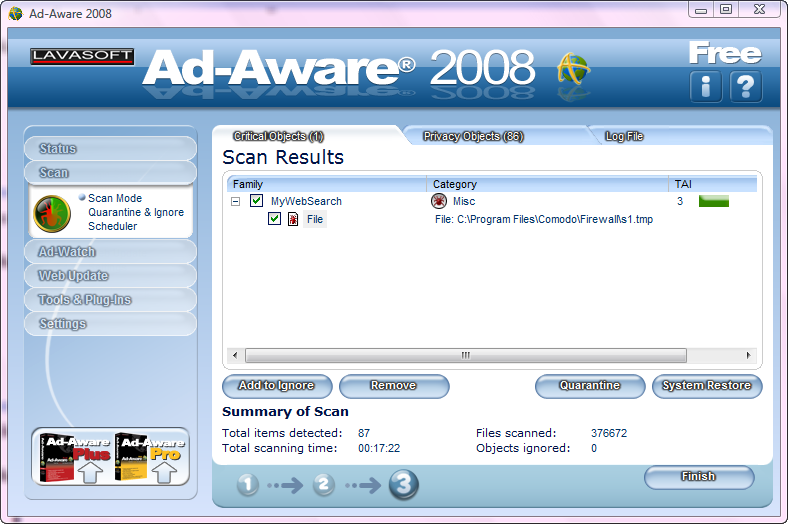Close the Ad-Aware 2008 window

[759, 10]
